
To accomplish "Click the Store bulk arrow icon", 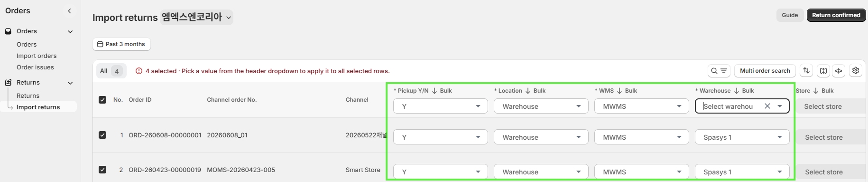I will 816,91.
